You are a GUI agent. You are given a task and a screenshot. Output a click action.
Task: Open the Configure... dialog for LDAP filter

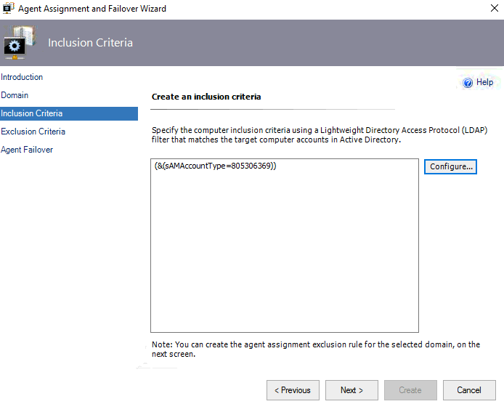coord(450,167)
